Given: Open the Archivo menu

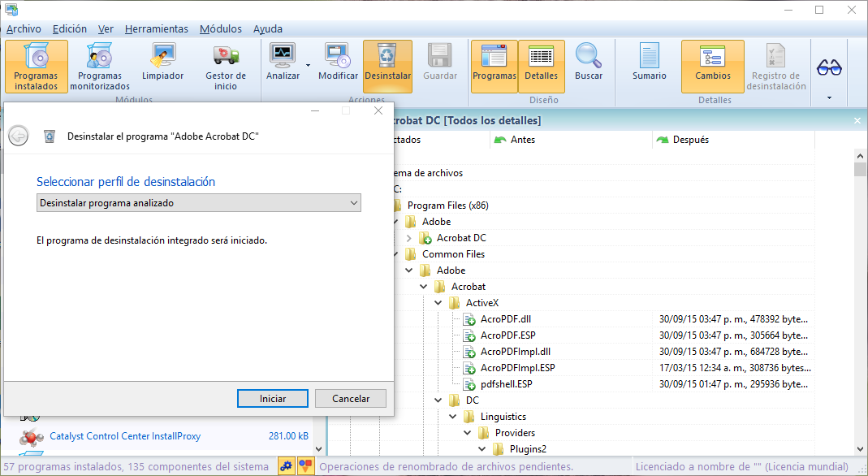Looking at the screenshot, I should [24, 28].
